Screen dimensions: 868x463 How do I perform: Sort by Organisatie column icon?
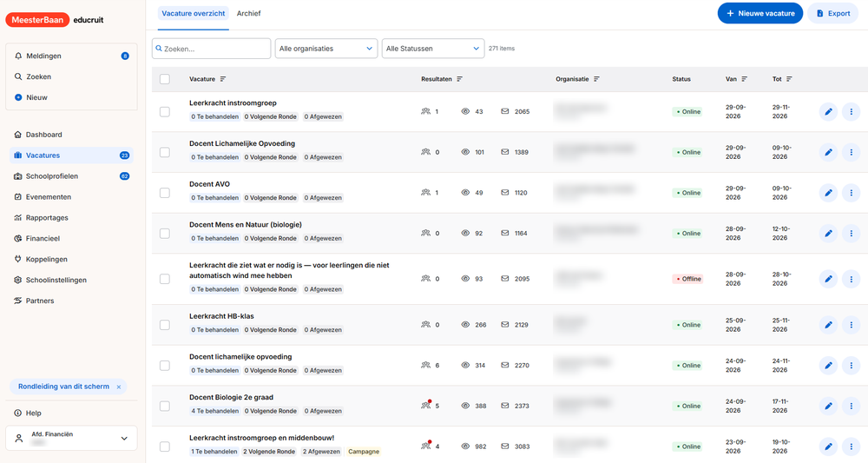coord(597,79)
